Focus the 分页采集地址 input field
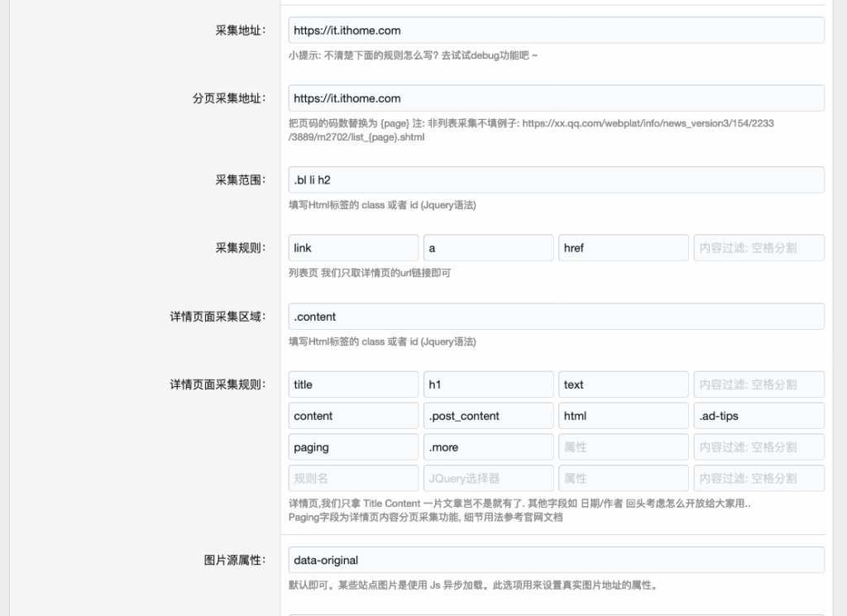This screenshot has height=616, width=847. [x=556, y=98]
